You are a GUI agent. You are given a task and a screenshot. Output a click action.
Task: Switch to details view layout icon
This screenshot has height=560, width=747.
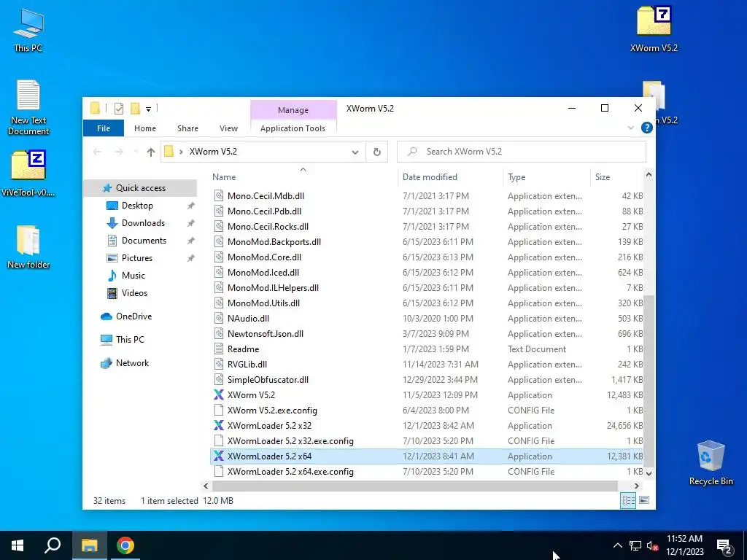(628, 500)
